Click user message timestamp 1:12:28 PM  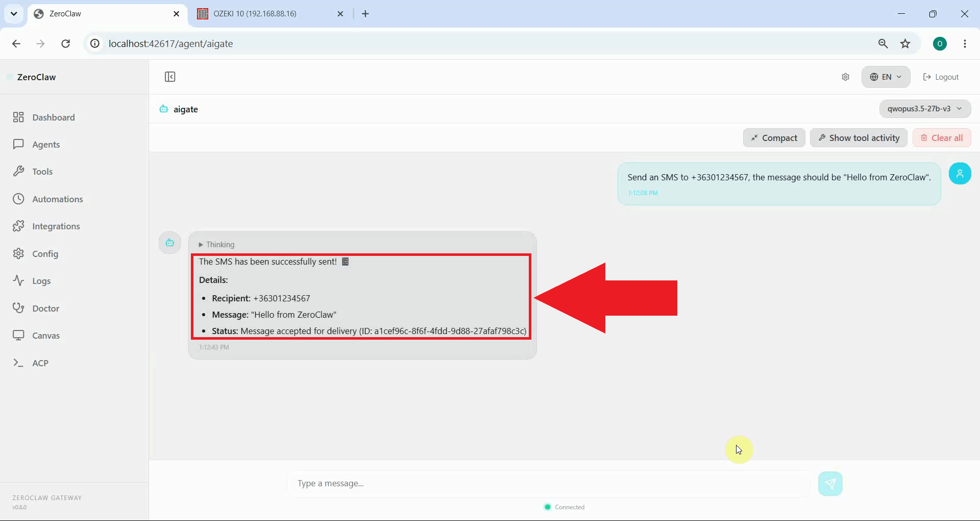[x=643, y=193]
